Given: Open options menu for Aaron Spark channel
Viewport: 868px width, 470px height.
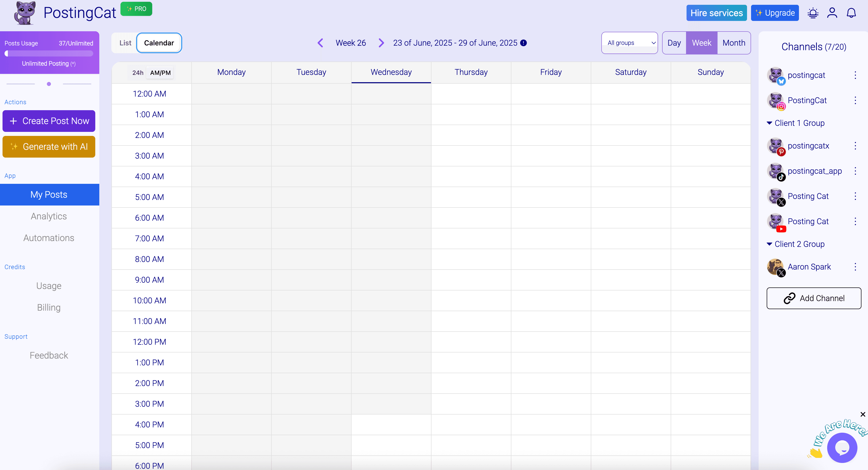Looking at the screenshot, I should (x=855, y=267).
